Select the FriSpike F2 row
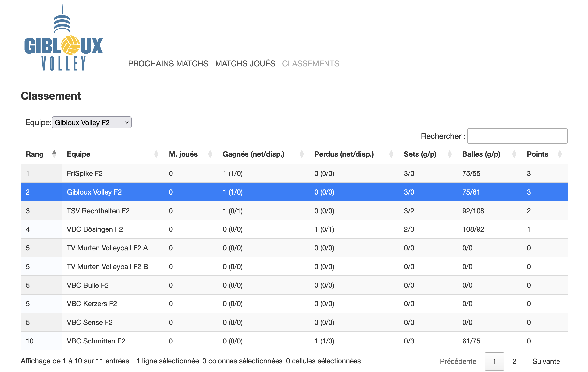 click(x=294, y=173)
